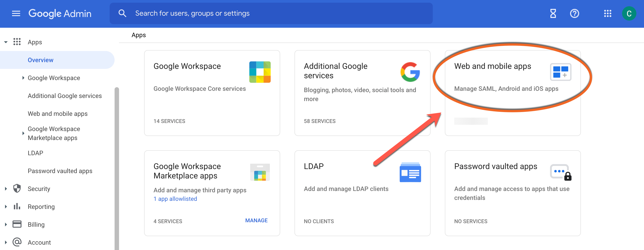Open the 1 app allowlisted link
The width and height of the screenshot is (644, 250).
tap(175, 199)
